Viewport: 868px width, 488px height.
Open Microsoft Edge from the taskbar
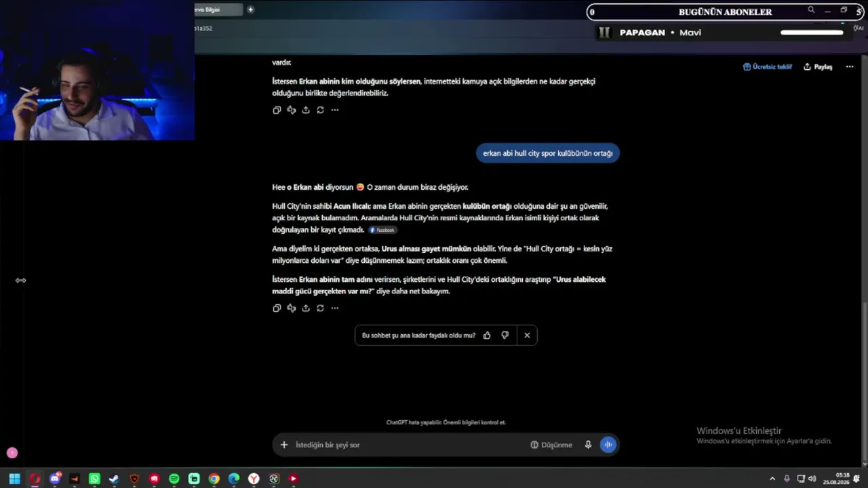point(234,479)
